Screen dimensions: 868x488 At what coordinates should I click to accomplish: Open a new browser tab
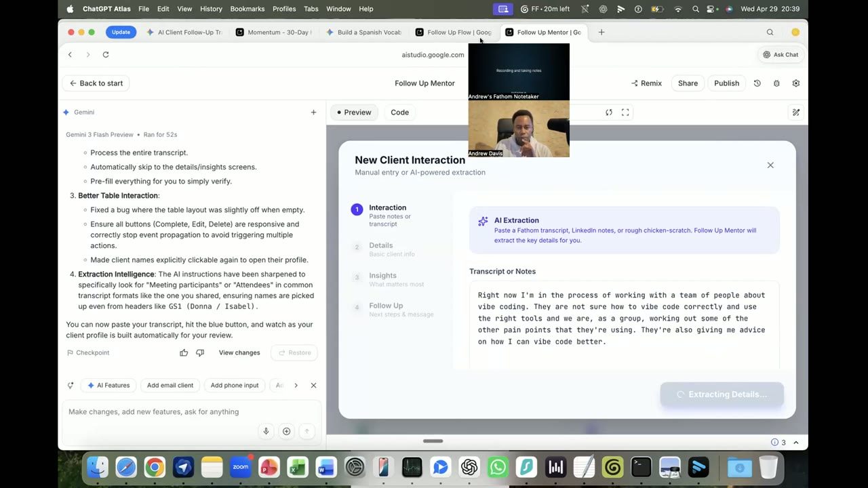601,32
